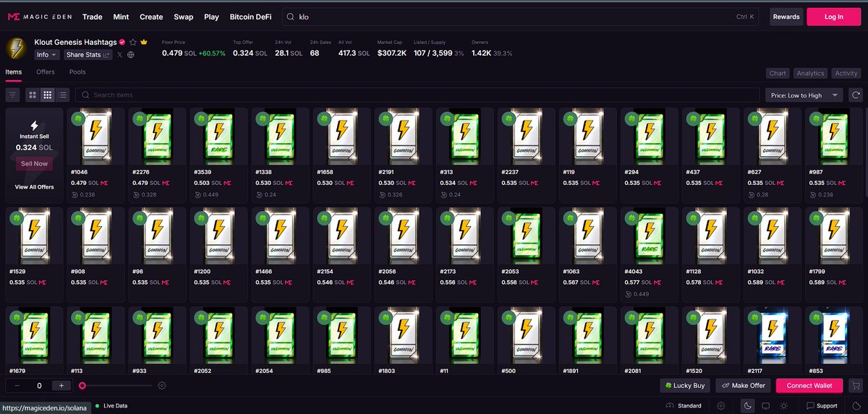The height and width of the screenshot is (414, 868).
Task: Open item #1529 thumbnail
Action: (34, 238)
